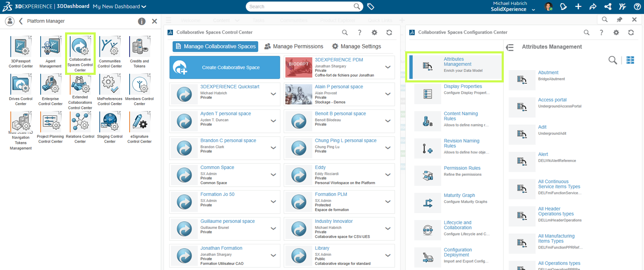
Task: Open 3DPassport Control Center app
Action: click(x=21, y=52)
